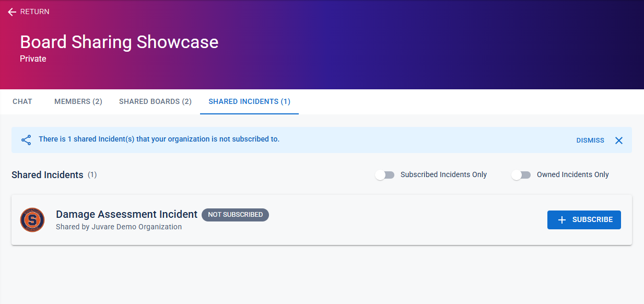Click the Shared Incidents section heading
Viewport: 644px width, 304px height.
click(48, 175)
